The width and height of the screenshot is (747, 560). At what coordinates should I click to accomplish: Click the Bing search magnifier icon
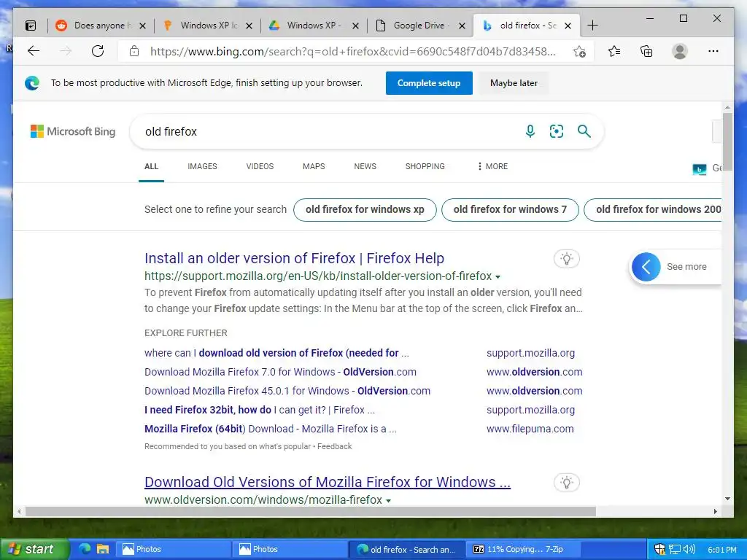click(x=584, y=131)
